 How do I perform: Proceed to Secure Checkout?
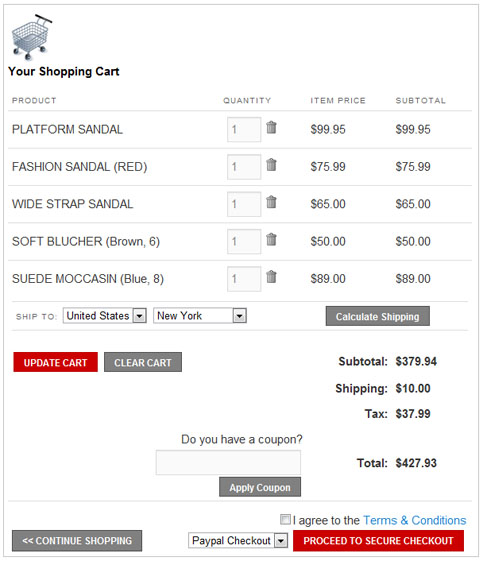point(379,541)
